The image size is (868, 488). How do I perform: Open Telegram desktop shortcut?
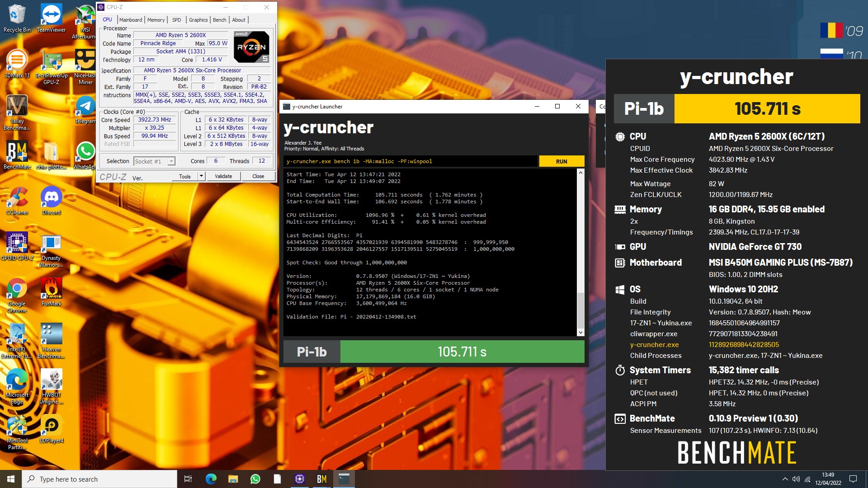point(85,109)
